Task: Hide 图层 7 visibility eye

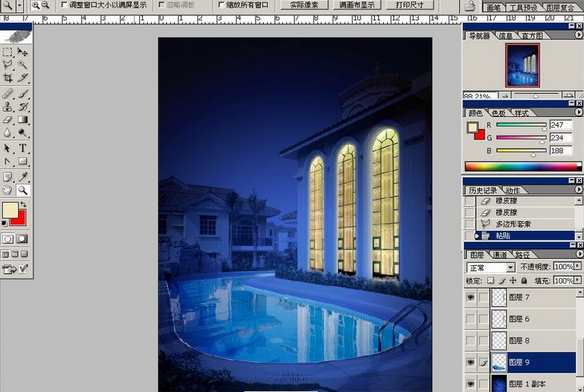Action: pyautogui.click(x=471, y=297)
